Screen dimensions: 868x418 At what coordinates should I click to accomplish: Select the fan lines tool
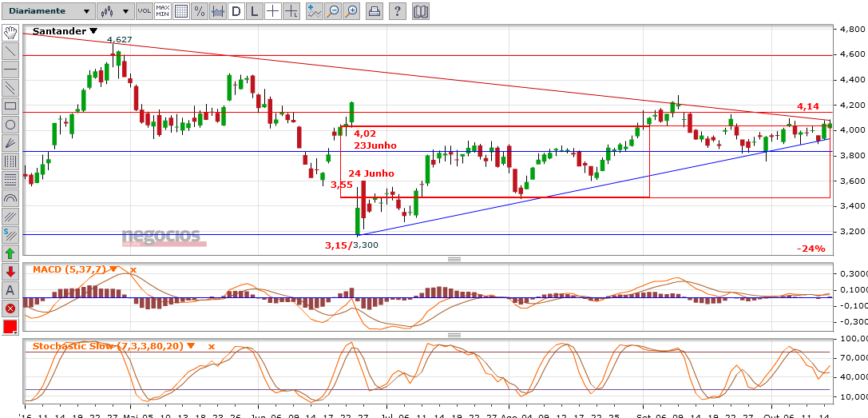[x=10, y=142]
